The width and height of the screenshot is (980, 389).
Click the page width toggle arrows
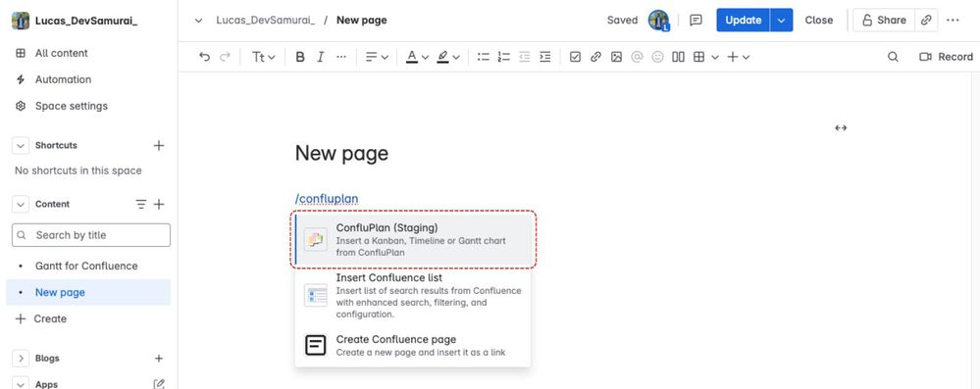pyautogui.click(x=841, y=128)
